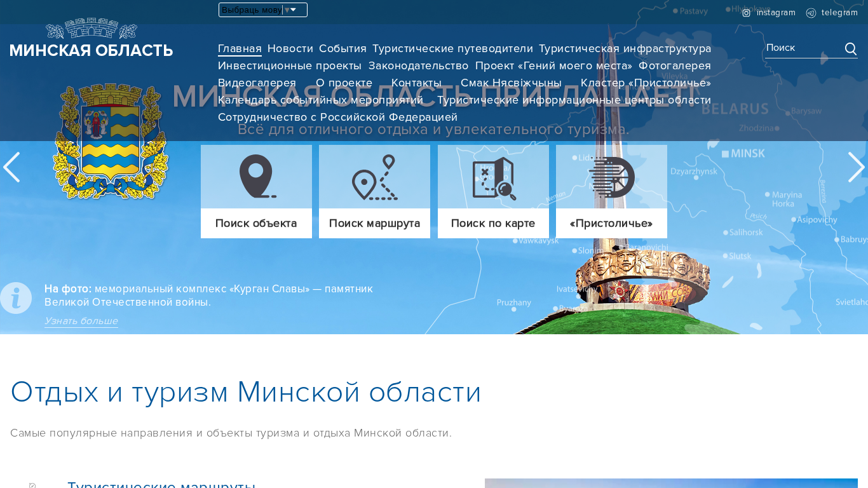This screenshot has width=868, height=488.
Task: Go to next slide arrow
Action: (856, 167)
